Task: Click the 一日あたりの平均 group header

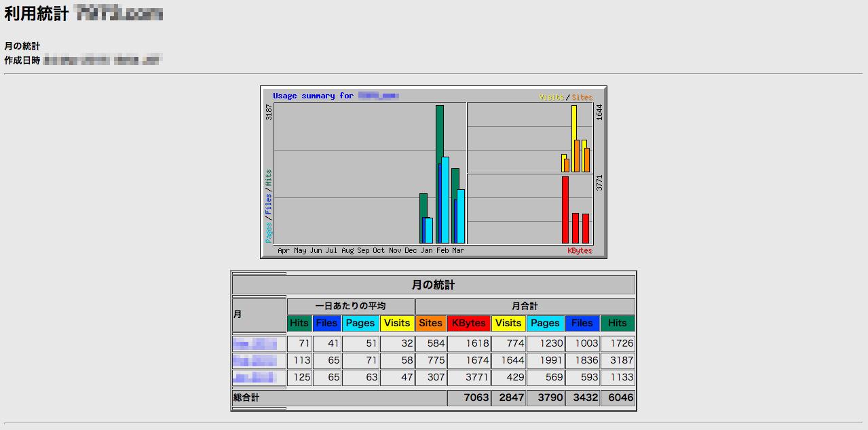Action: [351, 307]
